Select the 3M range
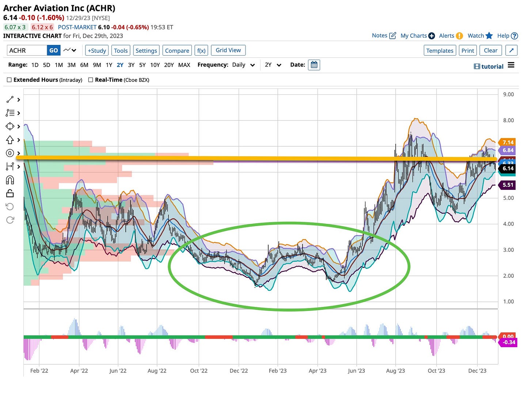 (72, 65)
